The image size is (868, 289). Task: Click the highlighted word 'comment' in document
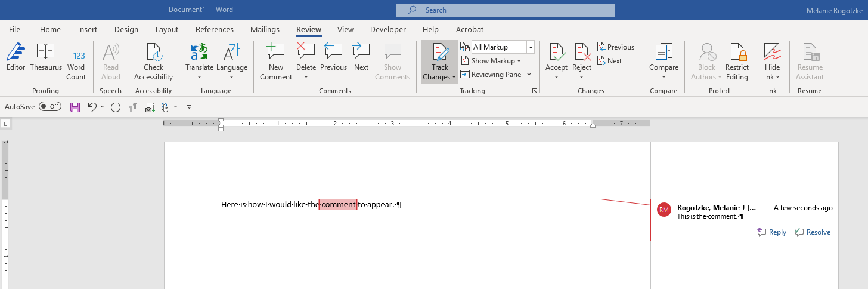click(338, 205)
